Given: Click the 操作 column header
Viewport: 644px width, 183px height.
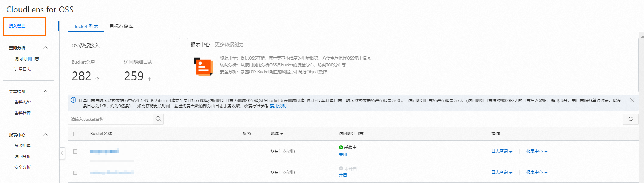Looking at the screenshot, I should pyautogui.click(x=495, y=134).
